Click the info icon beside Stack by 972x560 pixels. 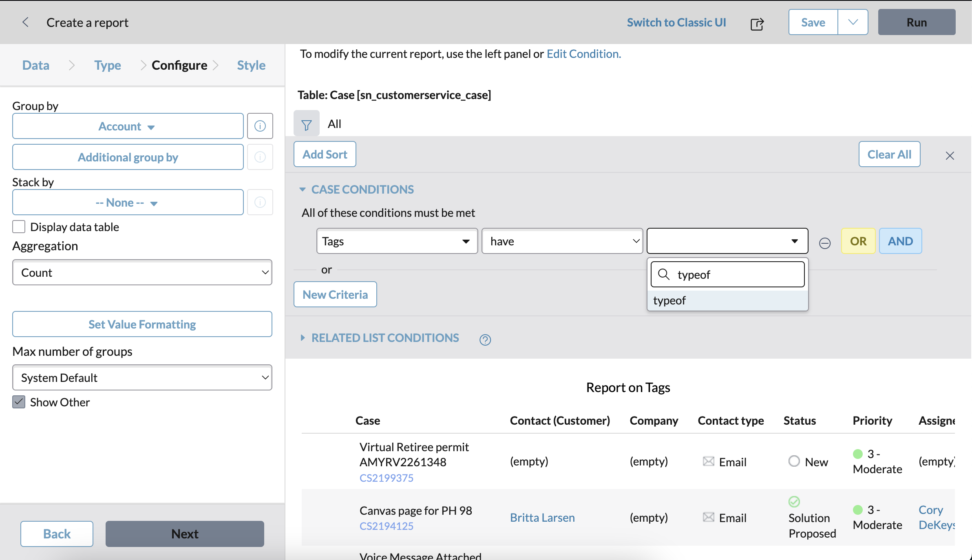point(260,202)
